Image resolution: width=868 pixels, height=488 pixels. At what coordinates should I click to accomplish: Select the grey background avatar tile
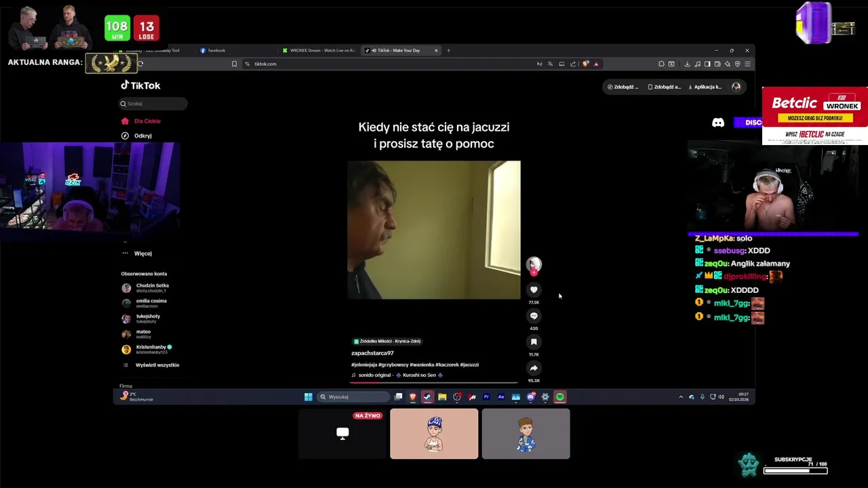[x=526, y=433]
